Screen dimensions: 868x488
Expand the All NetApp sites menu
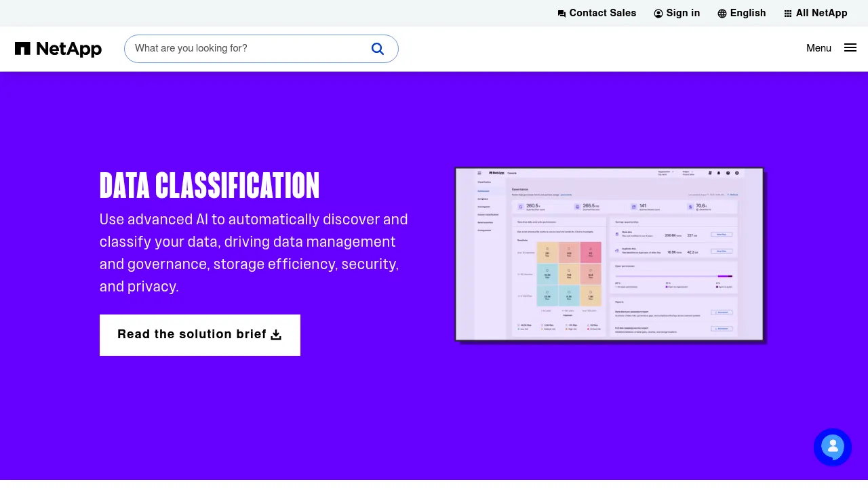pos(816,14)
